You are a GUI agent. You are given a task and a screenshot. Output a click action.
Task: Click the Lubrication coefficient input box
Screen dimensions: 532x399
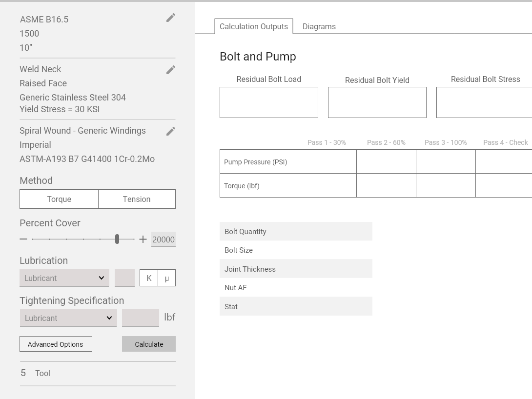pyautogui.click(x=124, y=278)
